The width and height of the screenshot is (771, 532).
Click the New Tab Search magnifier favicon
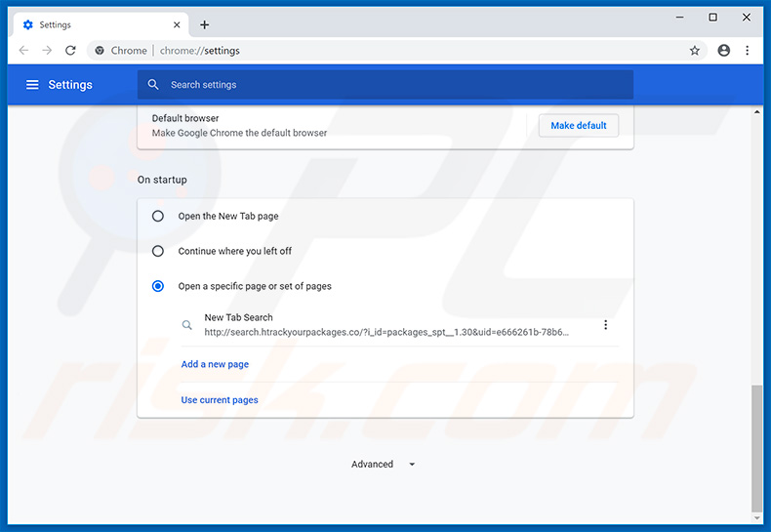pos(186,324)
